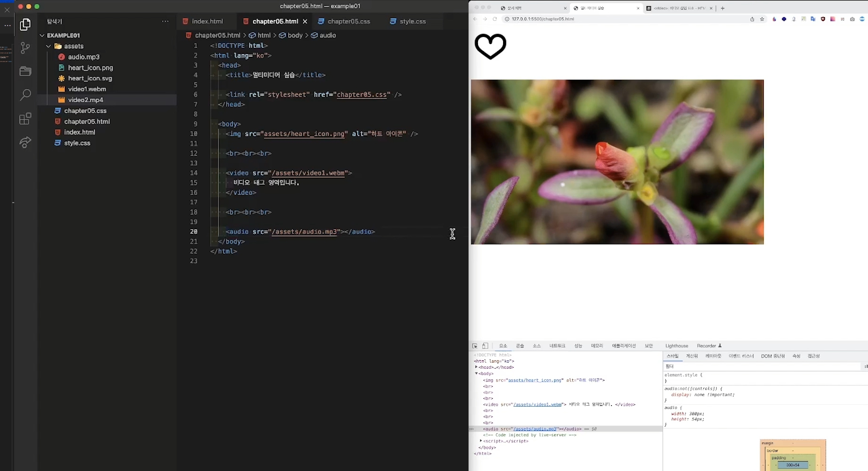This screenshot has height=471, width=868.
Task: Click the browser forward arrow
Action: click(485, 19)
